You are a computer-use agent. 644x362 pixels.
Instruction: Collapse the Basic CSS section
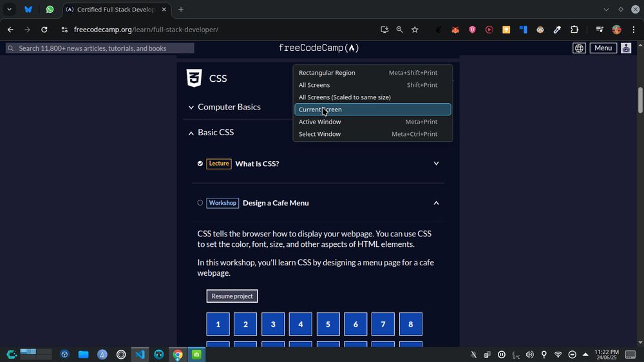pyautogui.click(x=191, y=133)
